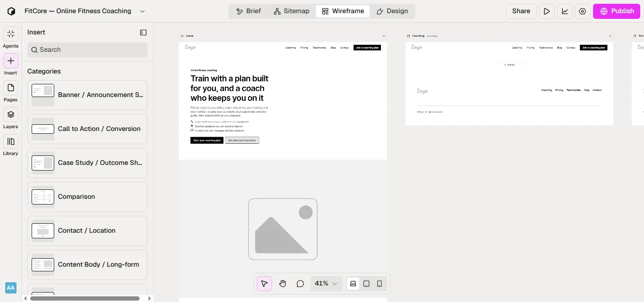Open the Pages sidebar panel
This screenshot has height=302, width=644.
point(10,88)
